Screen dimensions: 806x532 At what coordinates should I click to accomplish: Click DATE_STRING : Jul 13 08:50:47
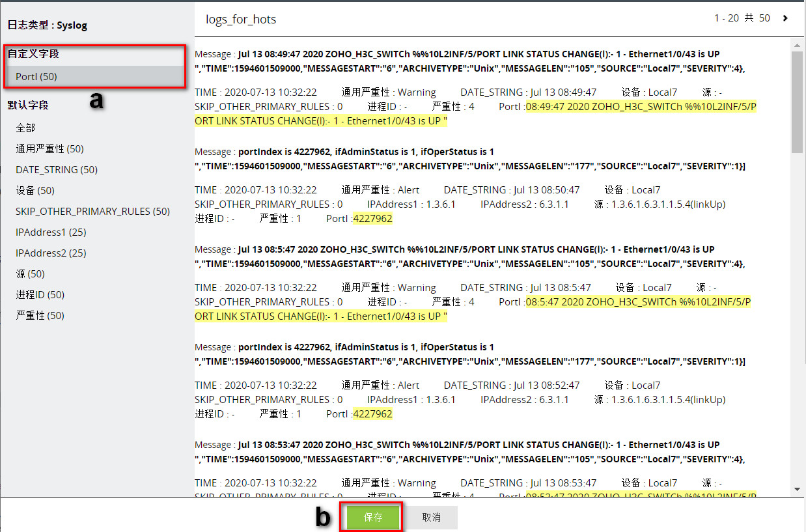click(512, 190)
